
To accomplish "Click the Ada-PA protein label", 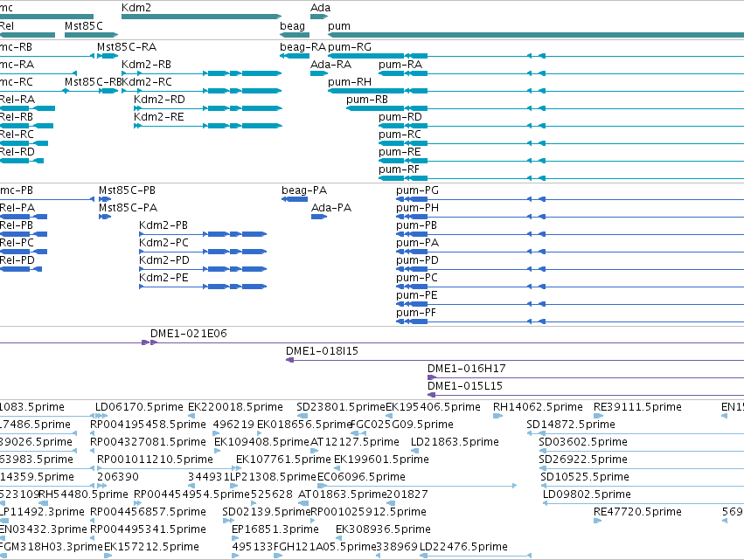I will [x=331, y=208].
